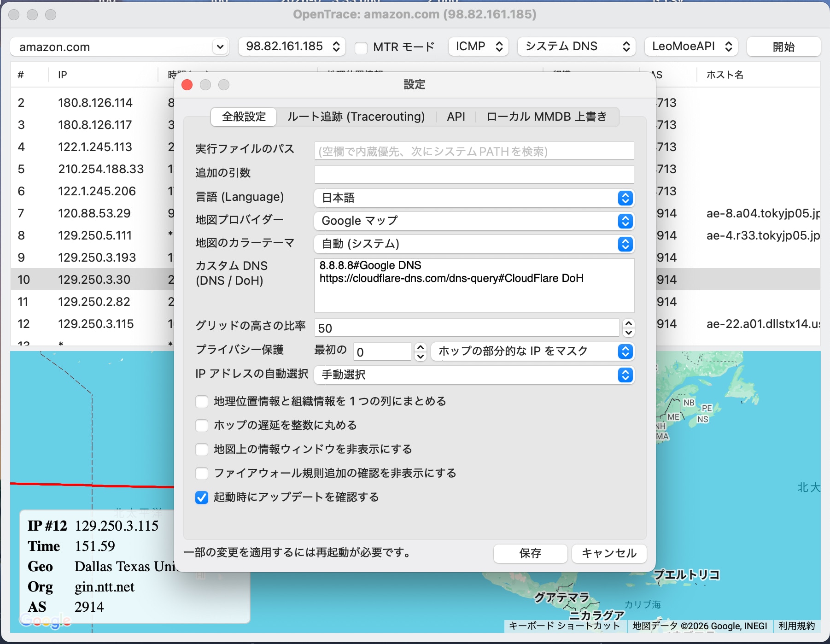
Task: Click 保存 to save settings
Action: click(x=530, y=554)
